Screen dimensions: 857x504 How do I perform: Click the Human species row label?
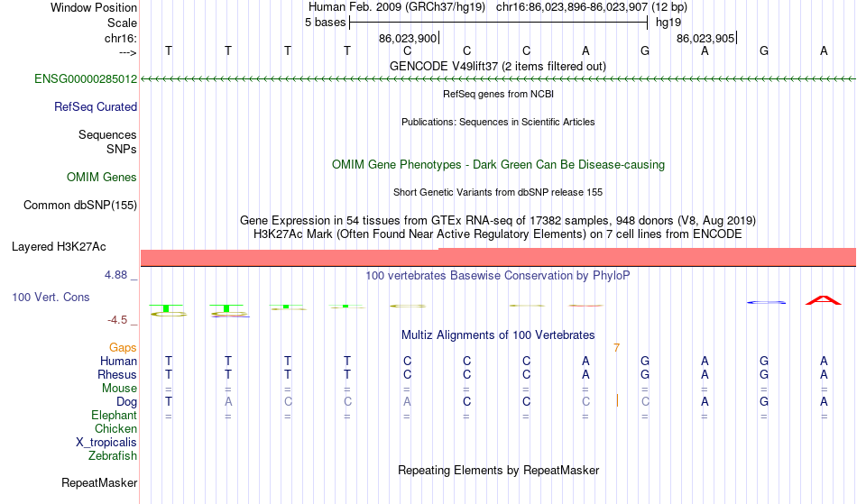pos(118,361)
